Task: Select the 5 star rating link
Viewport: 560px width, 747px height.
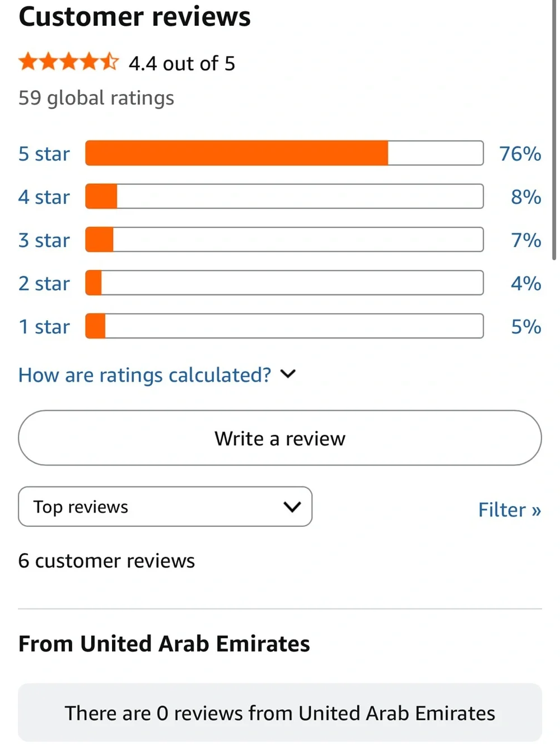Action: (x=44, y=154)
